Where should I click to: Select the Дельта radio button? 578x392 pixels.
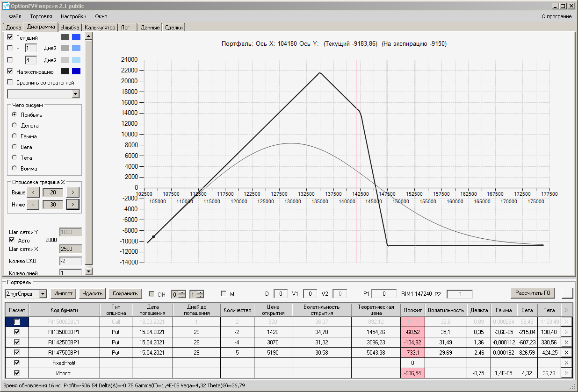point(14,125)
